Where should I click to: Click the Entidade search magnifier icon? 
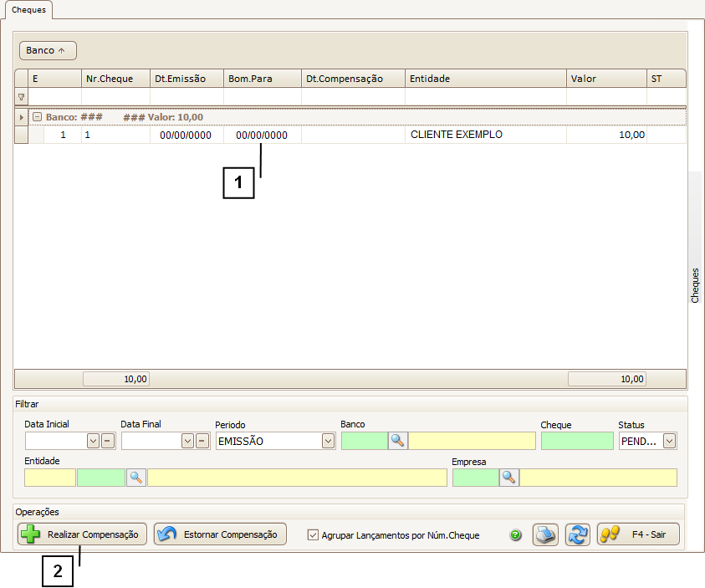pyautogui.click(x=136, y=477)
